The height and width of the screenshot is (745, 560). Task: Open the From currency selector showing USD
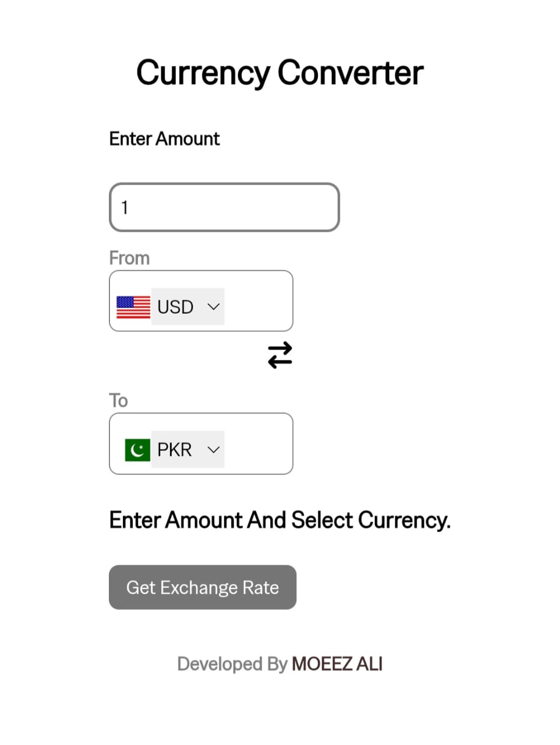[187, 306]
